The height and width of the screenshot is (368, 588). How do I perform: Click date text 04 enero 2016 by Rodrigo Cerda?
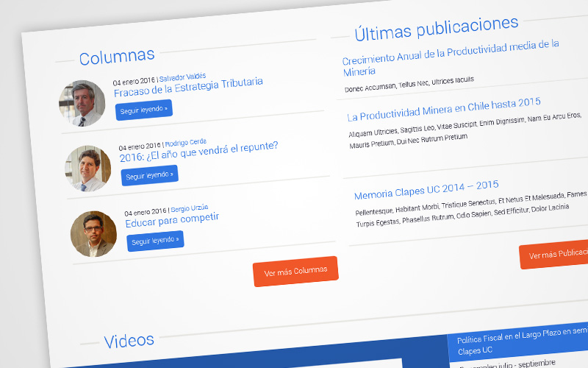coord(140,146)
